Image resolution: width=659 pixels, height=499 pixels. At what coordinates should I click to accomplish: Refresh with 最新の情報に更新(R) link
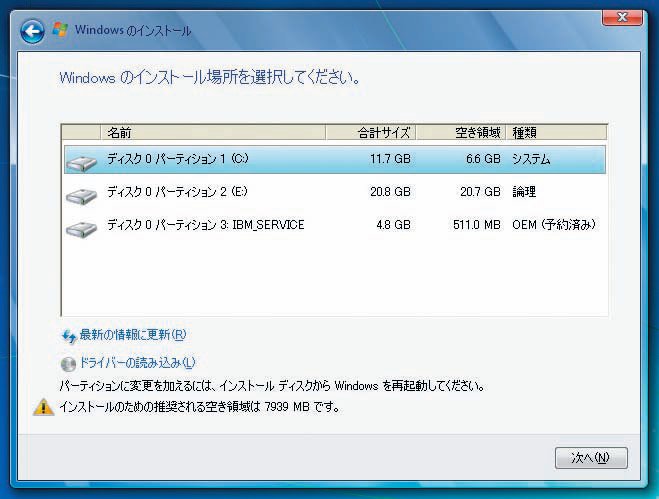point(133,335)
